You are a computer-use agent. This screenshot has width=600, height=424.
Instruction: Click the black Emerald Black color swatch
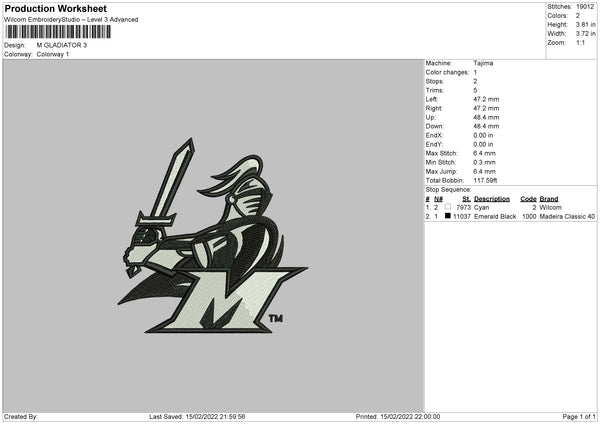click(448, 216)
